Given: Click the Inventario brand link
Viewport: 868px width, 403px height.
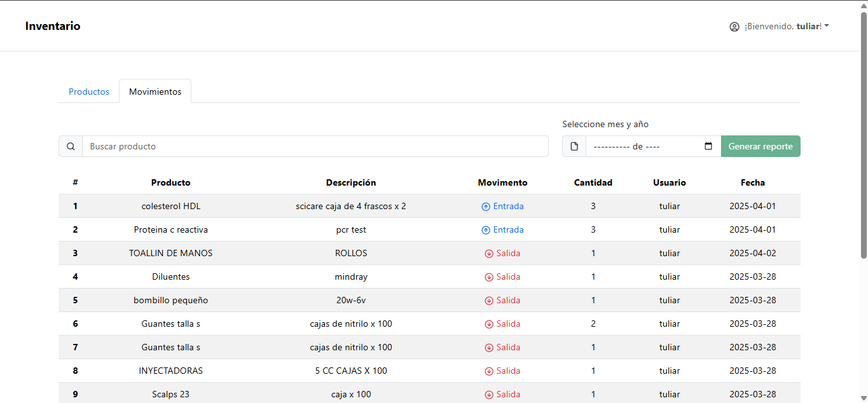Looking at the screenshot, I should click(53, 26).
